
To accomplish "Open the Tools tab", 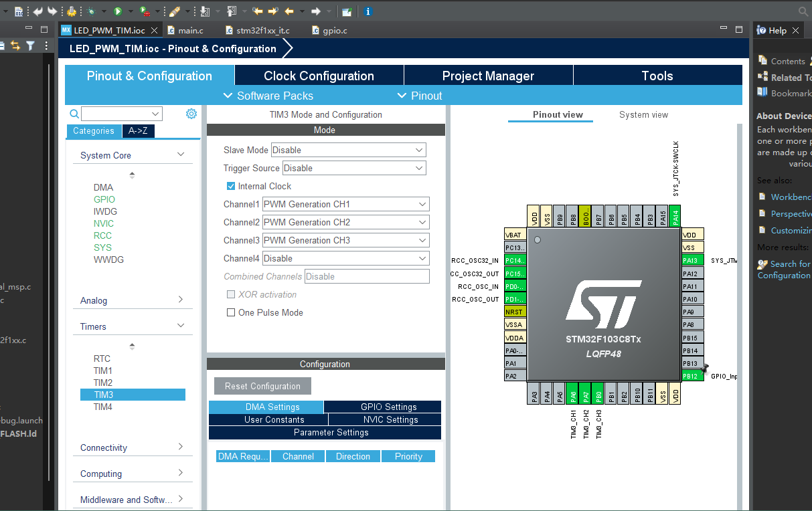I will click(x=657, y=76).
